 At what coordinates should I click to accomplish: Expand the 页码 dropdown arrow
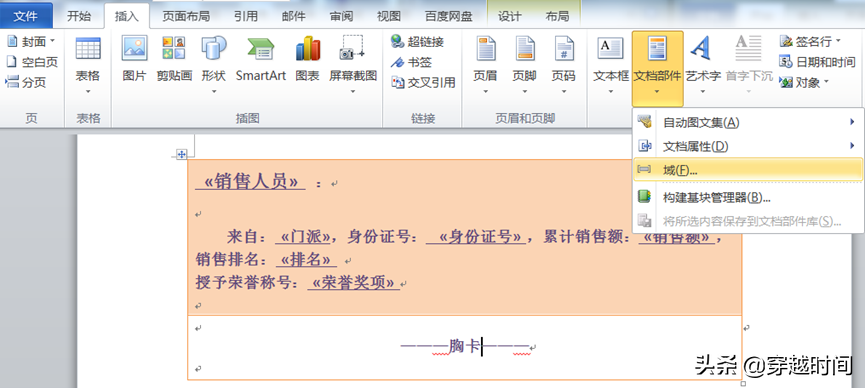(564, 92)
